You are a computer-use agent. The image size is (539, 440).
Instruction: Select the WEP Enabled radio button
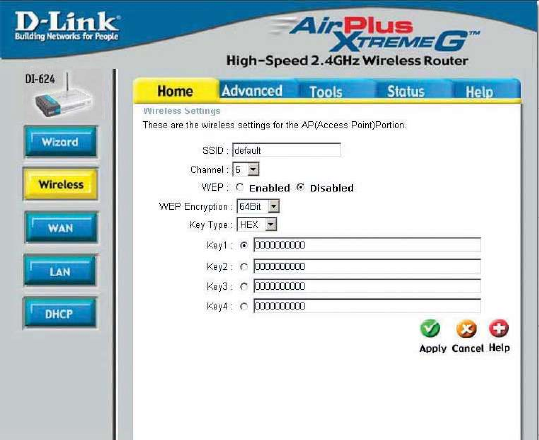point(240,187)
